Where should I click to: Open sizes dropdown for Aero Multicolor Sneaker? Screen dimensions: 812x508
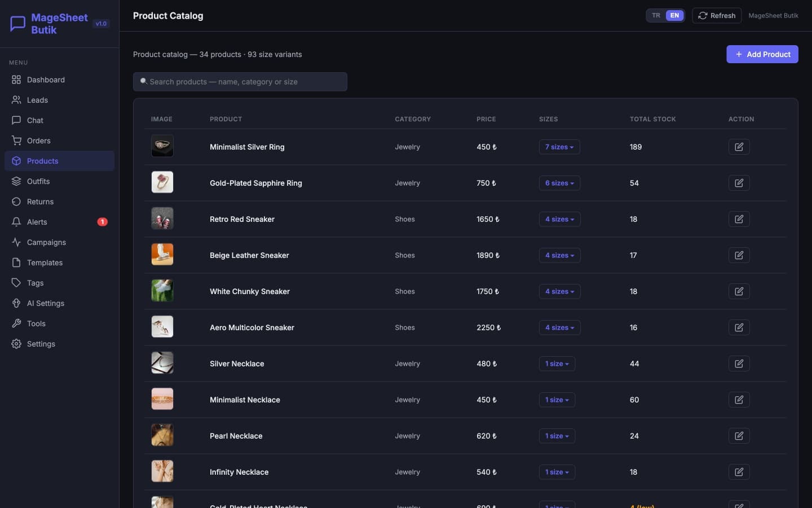coord(559,327)
